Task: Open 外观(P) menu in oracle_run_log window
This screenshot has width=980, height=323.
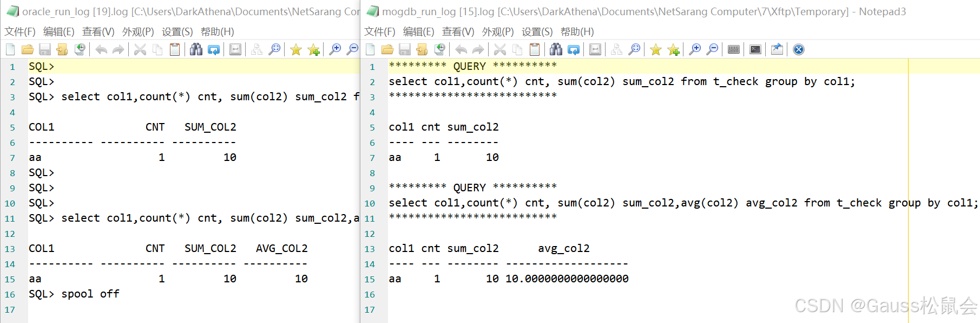Action: point(138,32)
